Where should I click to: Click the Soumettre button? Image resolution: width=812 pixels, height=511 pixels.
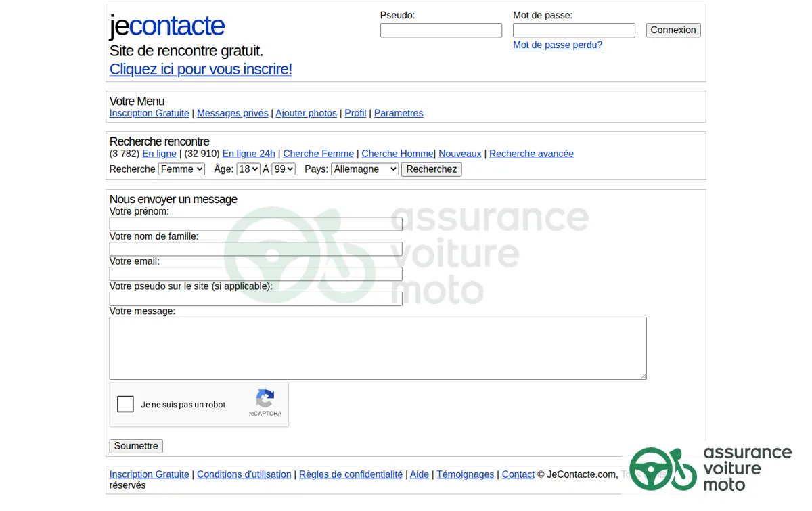click(136, 446)
